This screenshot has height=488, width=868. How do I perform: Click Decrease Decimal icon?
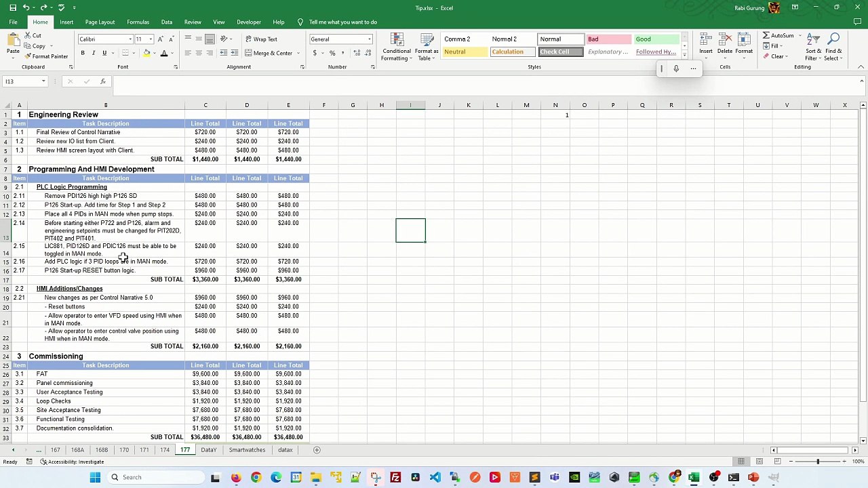pyautogui.click(x=367, y=53)
